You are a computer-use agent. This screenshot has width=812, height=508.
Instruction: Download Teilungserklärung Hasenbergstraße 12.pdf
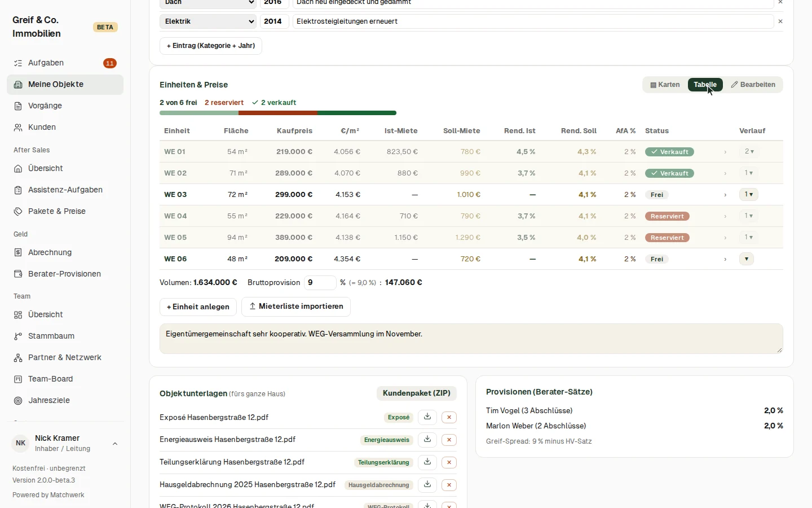tap(427, 462)
